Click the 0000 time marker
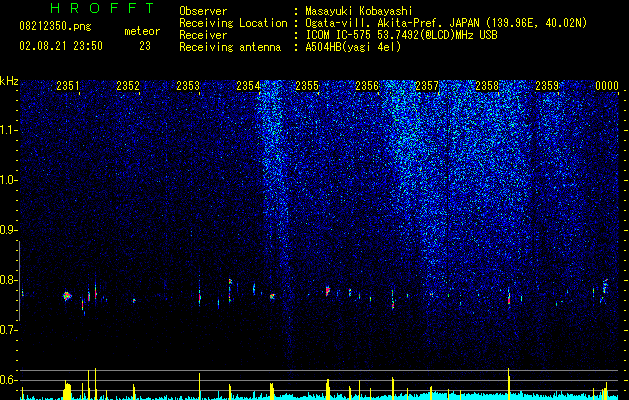The height and width of the screenshot is (400, 629). point(607,86)
